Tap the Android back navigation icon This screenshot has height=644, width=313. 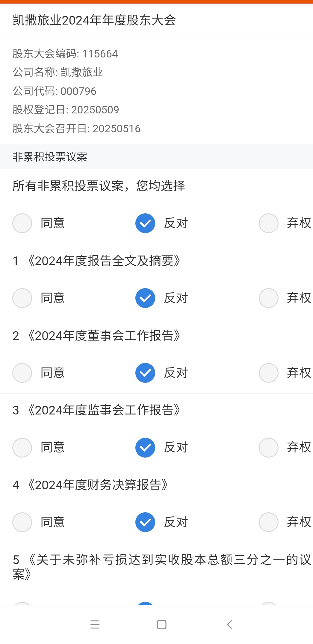[x=230, y=625]
